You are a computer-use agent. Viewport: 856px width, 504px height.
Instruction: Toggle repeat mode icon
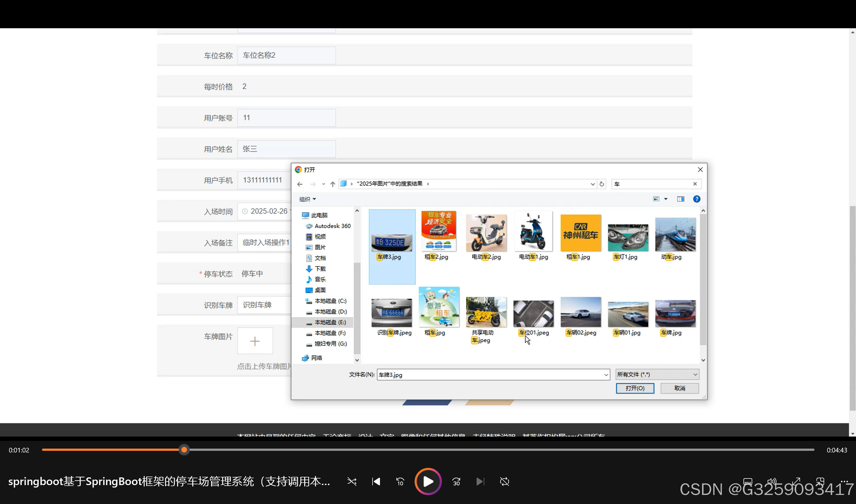pos(505,482)
